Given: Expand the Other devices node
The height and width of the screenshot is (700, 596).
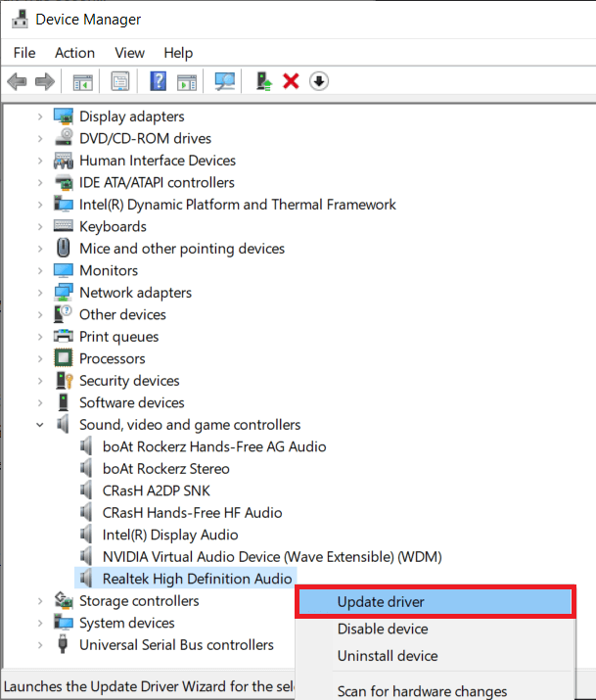Looking at the screenshot, I should pyautogui.click(x=40, y=314).
